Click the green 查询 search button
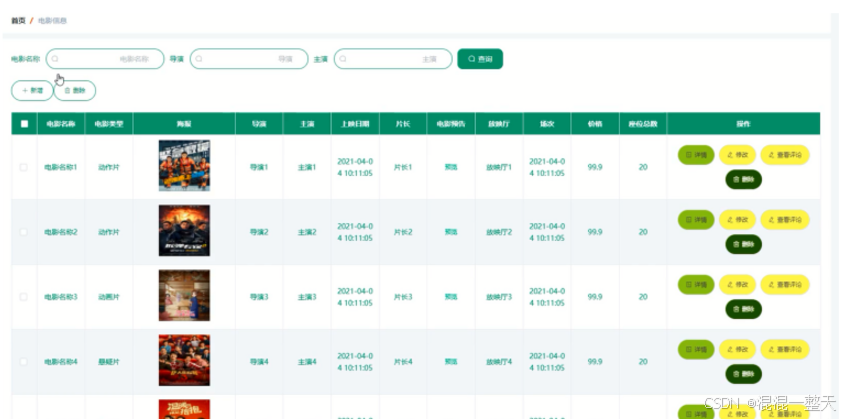The height and width of the screenshot is (419, 848). click(480, 59)
